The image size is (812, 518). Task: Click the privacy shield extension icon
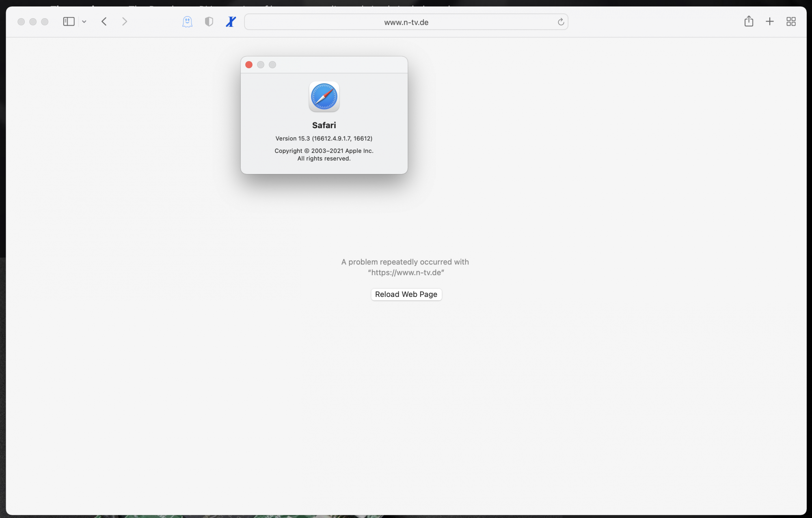pos(209,22)
